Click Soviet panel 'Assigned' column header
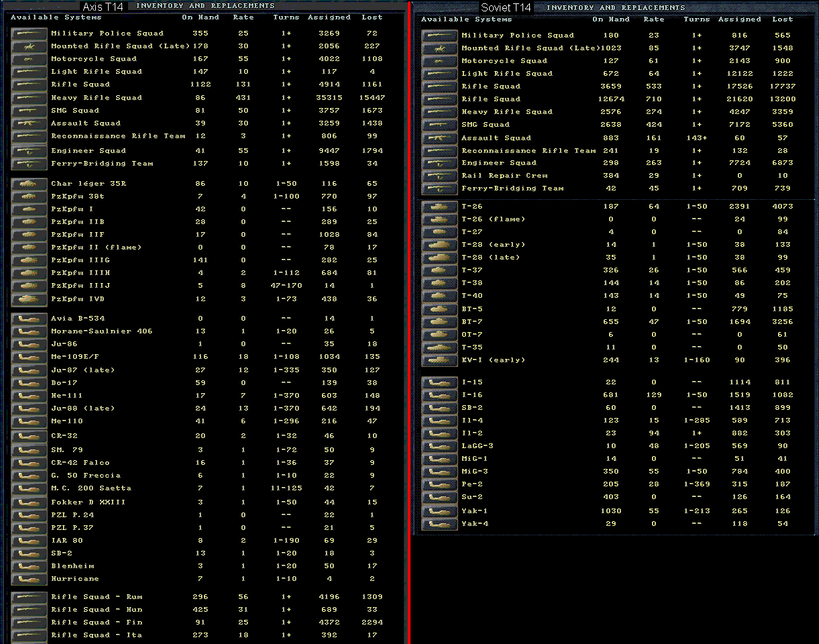This screenshot has width=819, height=644. point(740,19)
